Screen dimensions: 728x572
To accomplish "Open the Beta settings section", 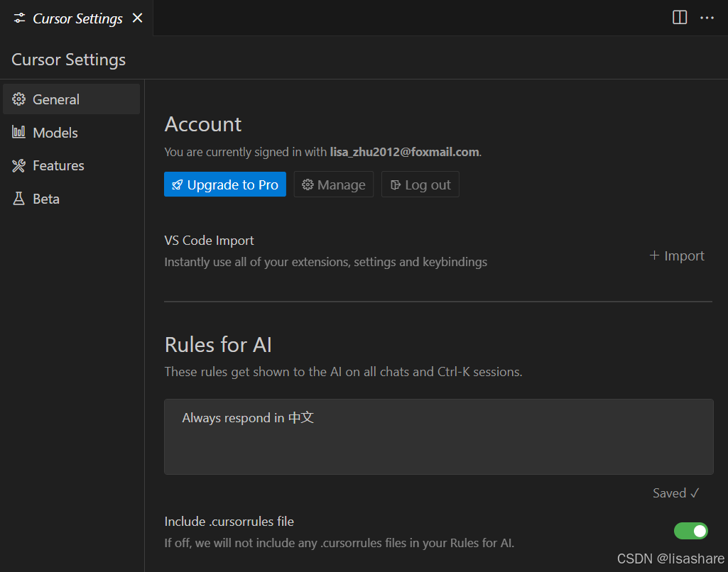I will click(72, 199).
